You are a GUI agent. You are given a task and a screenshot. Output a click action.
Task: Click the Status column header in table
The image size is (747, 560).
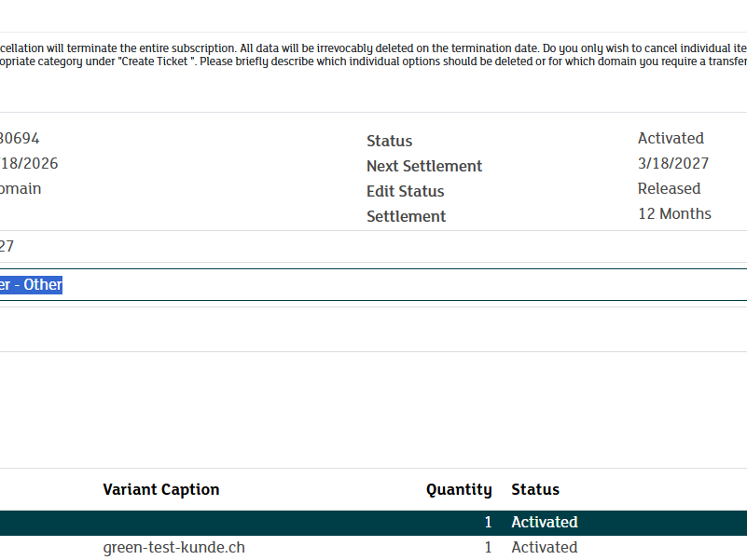pyautogui.click(x=534, y=489)
